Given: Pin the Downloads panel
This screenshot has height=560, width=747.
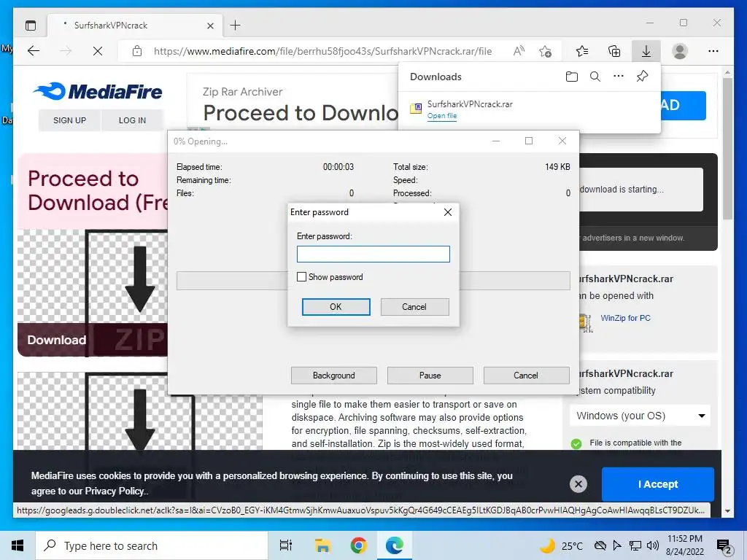Looking at the screenshot, I should (x=642, y=76).
